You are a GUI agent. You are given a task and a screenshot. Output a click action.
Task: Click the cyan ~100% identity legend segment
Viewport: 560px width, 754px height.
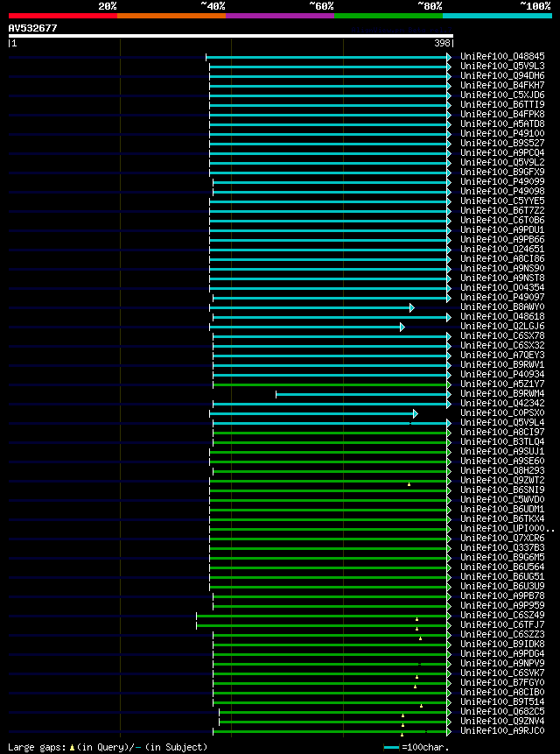pos(497,16)
